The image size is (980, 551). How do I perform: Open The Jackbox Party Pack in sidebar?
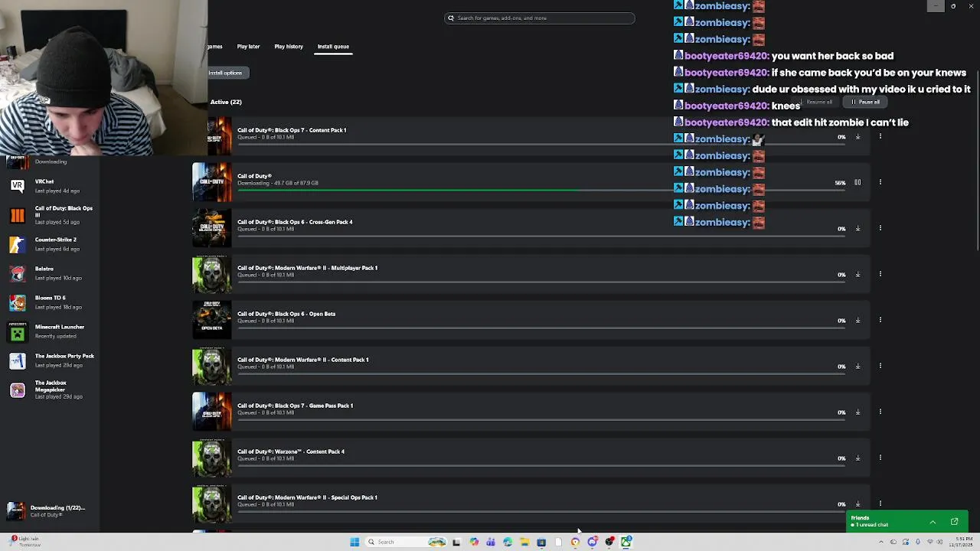50,360
